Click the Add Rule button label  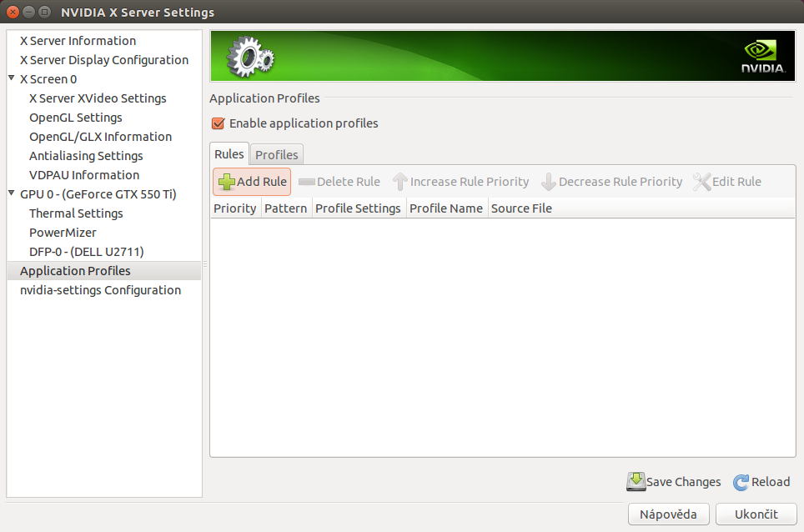click(x=262, y=182)
